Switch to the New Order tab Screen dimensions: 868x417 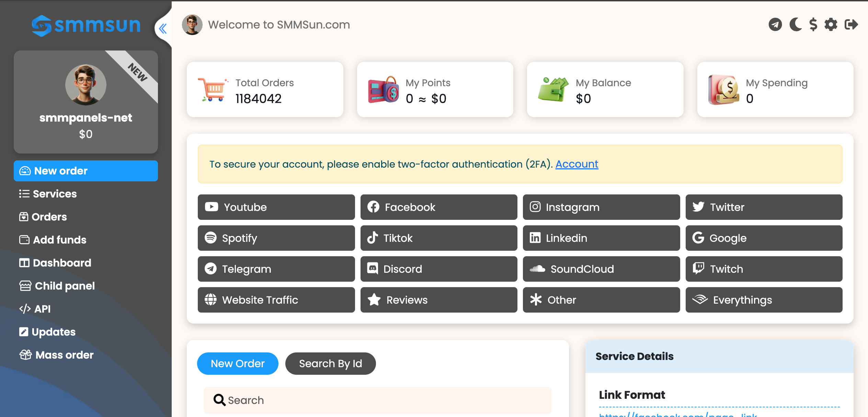pos(237,363)
